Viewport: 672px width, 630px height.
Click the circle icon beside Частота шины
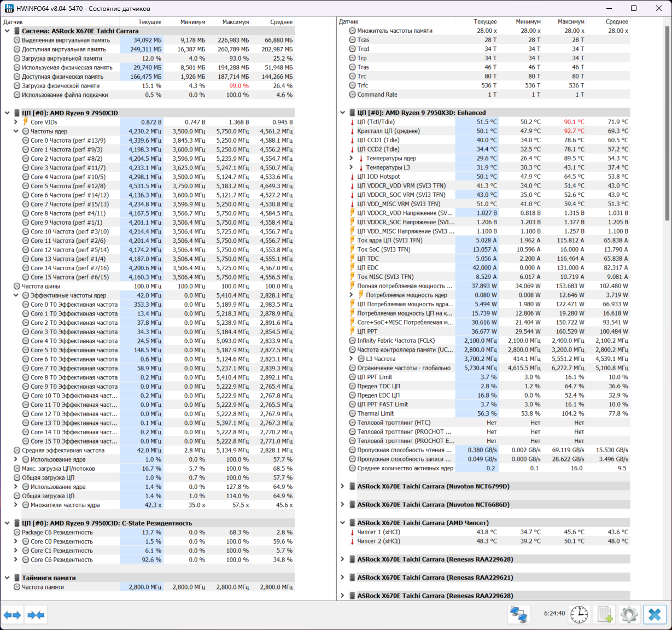(17, 286)
